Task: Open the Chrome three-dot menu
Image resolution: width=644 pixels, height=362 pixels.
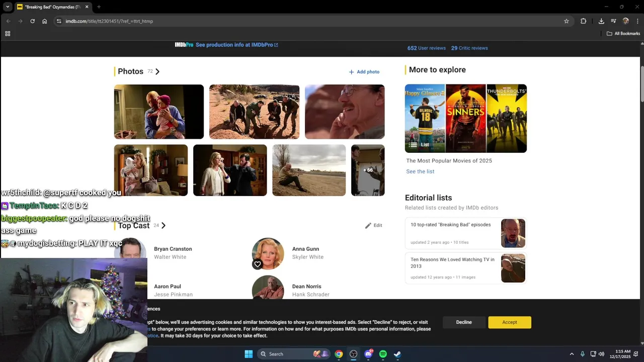Action: (637, 21)
